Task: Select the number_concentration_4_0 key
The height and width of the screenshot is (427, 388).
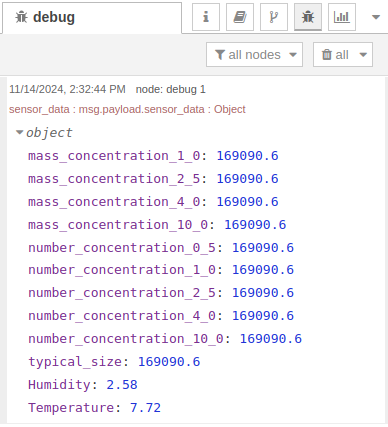Action: tap(122, 316)
